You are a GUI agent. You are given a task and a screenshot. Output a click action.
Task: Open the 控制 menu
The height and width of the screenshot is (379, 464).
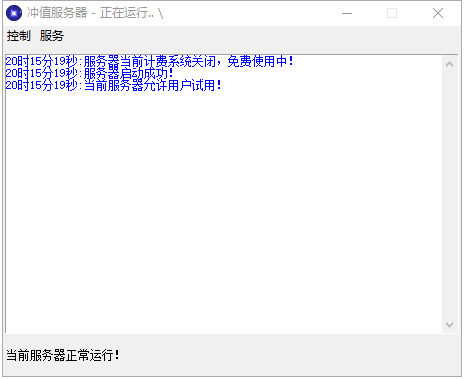[x=19, y=36]
